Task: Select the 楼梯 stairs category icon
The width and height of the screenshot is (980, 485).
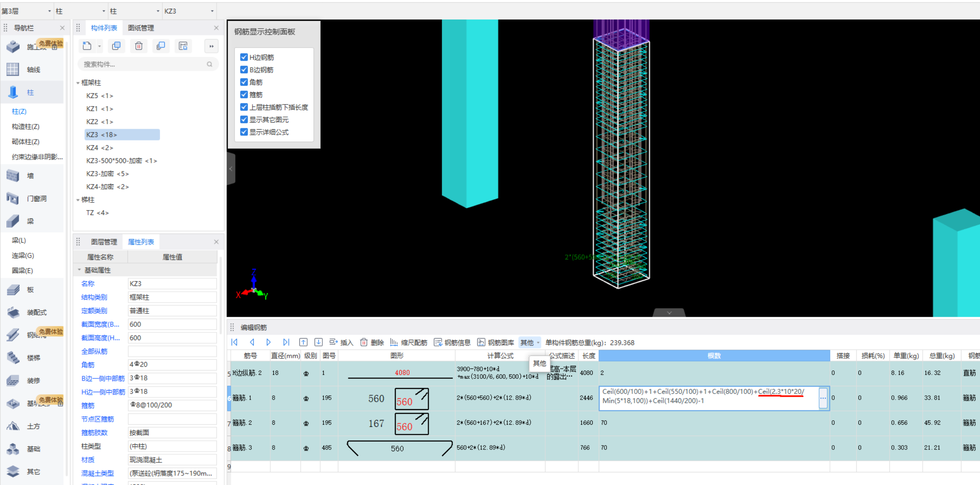Action: [x=13, y=358]
